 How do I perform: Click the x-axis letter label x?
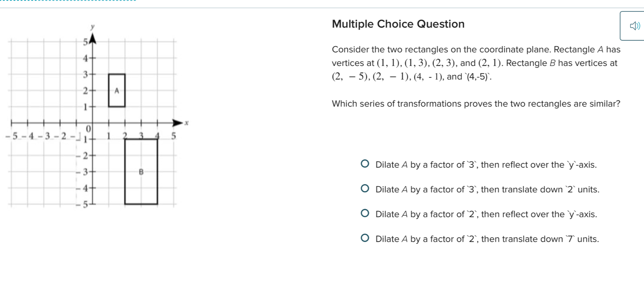tap(187, 123)
